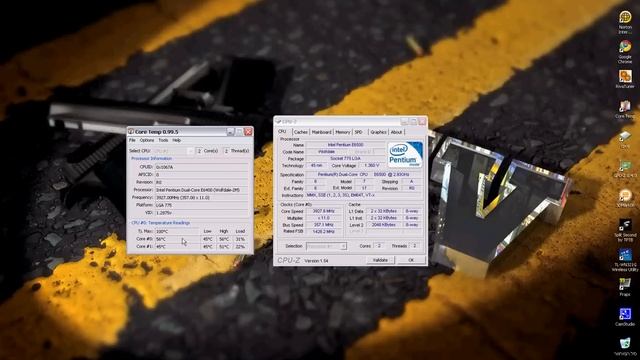Launch Fraps from the desktop

tap(625, 287)
